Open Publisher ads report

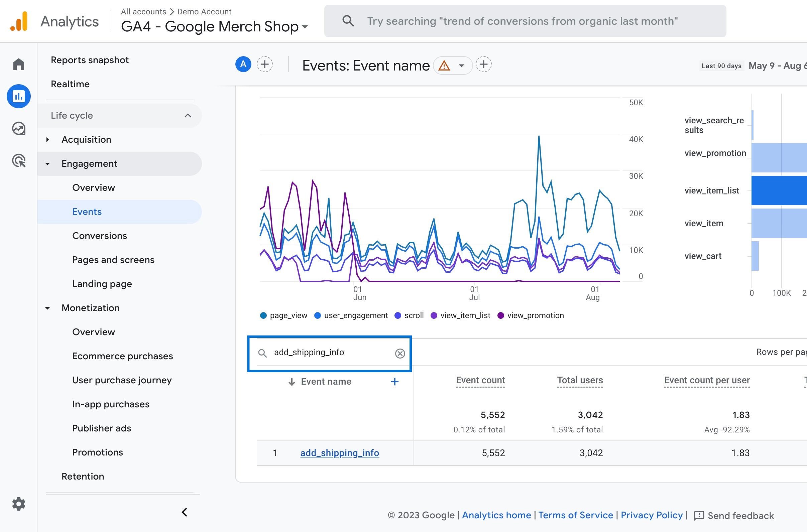102,428
